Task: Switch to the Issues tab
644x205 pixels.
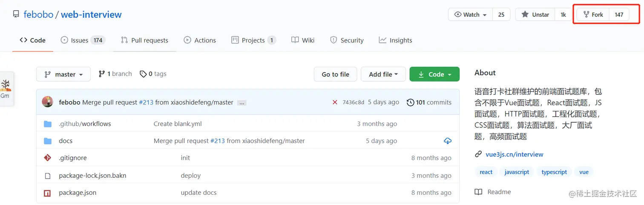Action: (83, 40)
